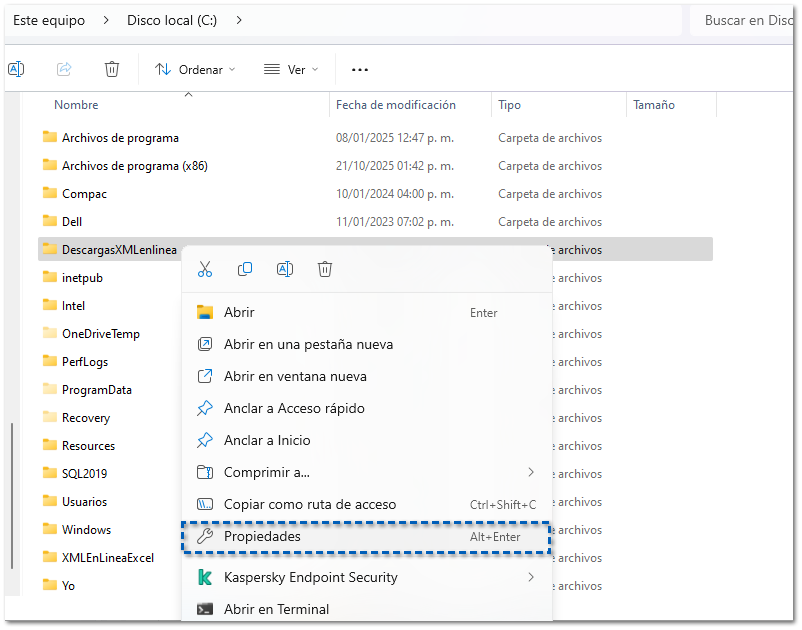Click Este equipo in the breadcrumb path
Image resolution: width=802 pixels, height=630 pixels.
click(x=49, y=20)
